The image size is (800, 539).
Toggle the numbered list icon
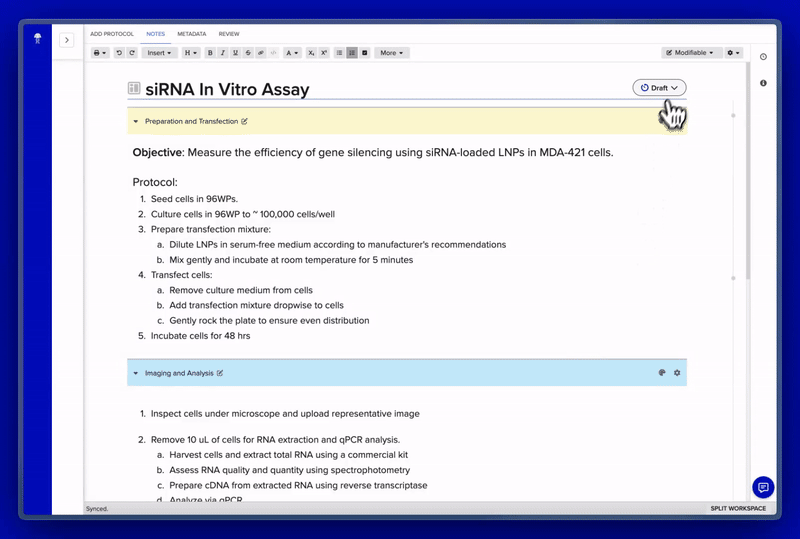pos(352,53)
